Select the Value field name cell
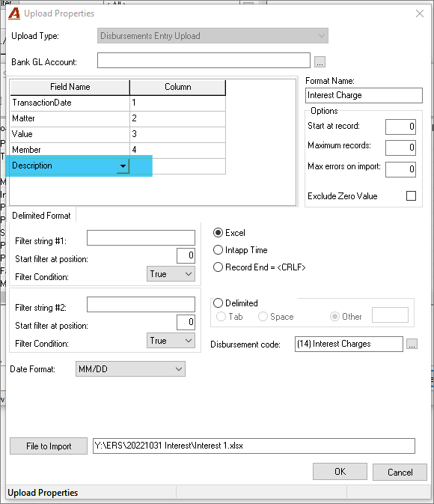This screenshot has height=504, width=434. click(x=70, y=134)
